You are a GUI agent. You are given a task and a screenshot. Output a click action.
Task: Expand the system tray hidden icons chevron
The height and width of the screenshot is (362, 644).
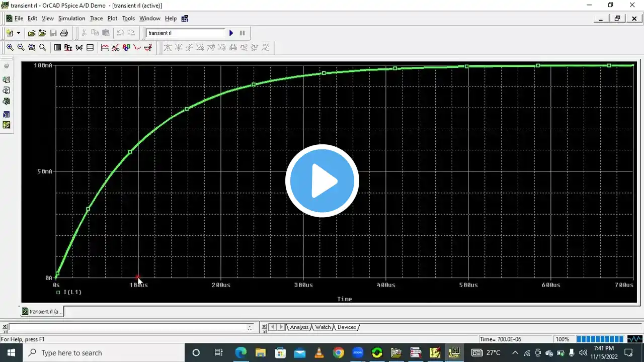tap(515, 352)
